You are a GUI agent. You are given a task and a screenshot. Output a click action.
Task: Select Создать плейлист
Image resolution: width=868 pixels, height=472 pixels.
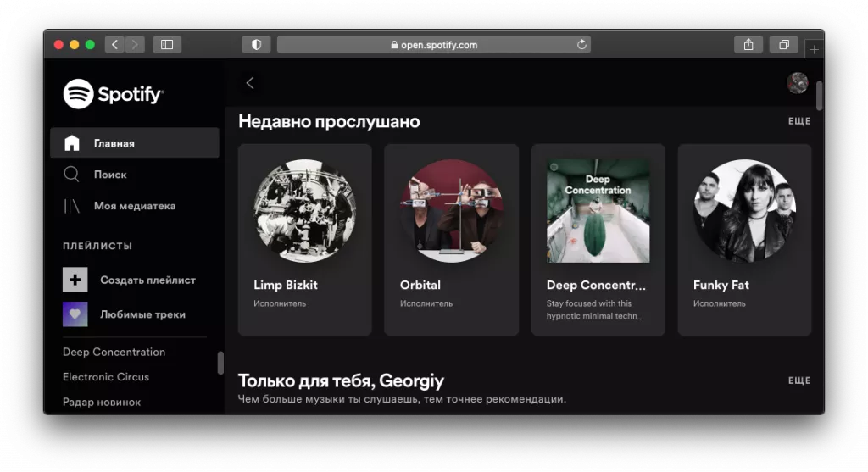147,280
